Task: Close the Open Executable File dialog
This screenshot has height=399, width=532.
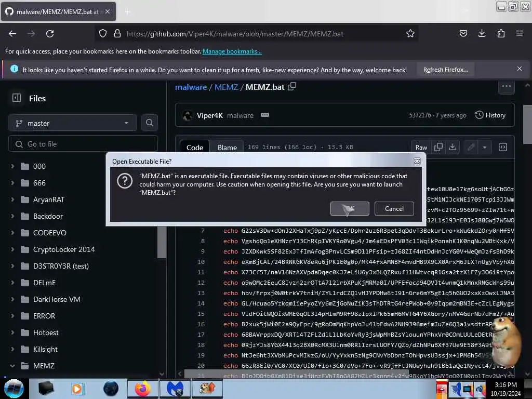Action: click(417, 162)
